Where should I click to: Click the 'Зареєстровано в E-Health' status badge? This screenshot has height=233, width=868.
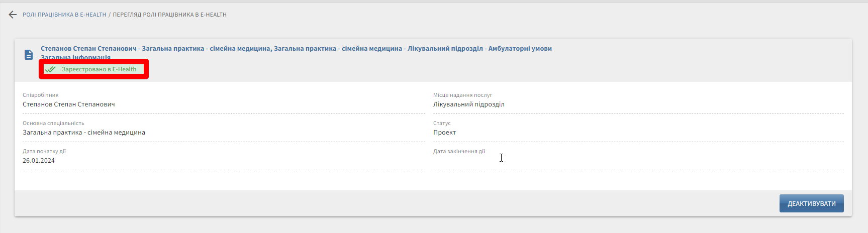coord(99,69)
